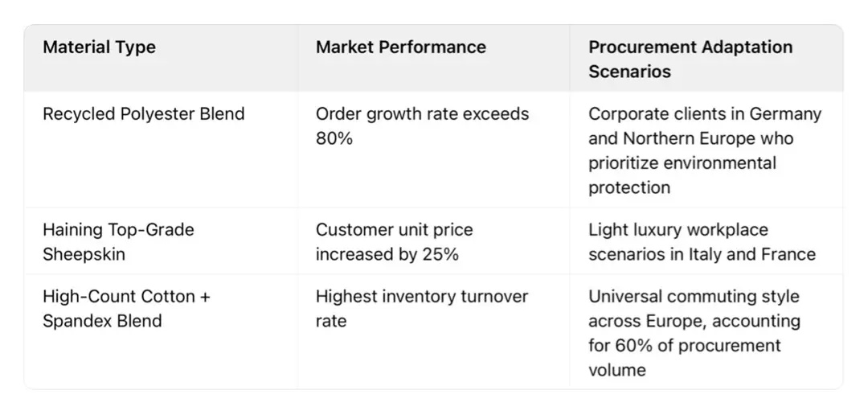Select the universal commuting style cell
The height and width of the screenshot is (415, 868).
694,333
